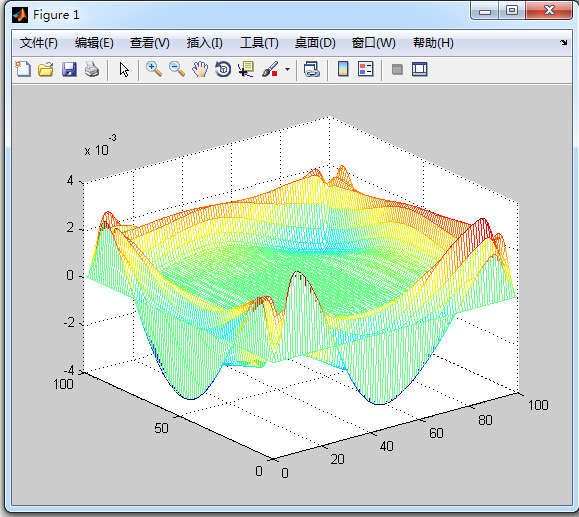Insert a colorbar using the gradient icon

pos(343,69)
